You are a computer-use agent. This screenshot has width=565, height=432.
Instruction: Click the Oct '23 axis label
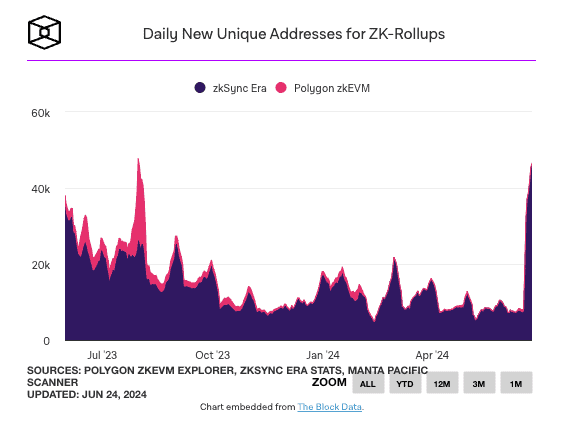(213, 355)
